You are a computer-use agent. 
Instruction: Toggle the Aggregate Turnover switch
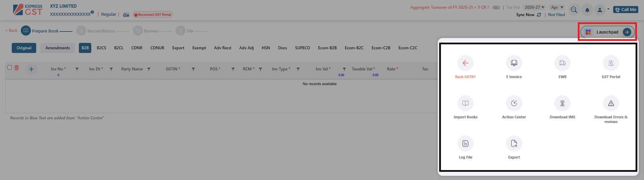(x=496, y=7)
